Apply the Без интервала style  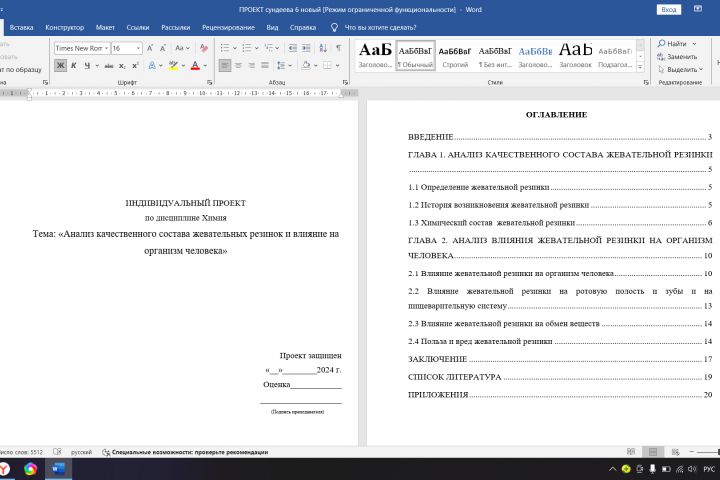tap(495, 56)
